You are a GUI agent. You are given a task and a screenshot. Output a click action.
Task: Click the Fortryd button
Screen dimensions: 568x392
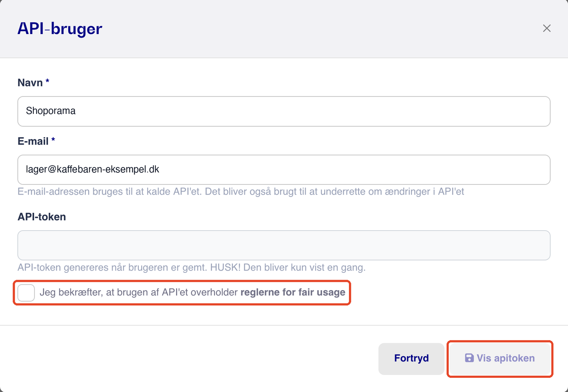pos(411,359)
